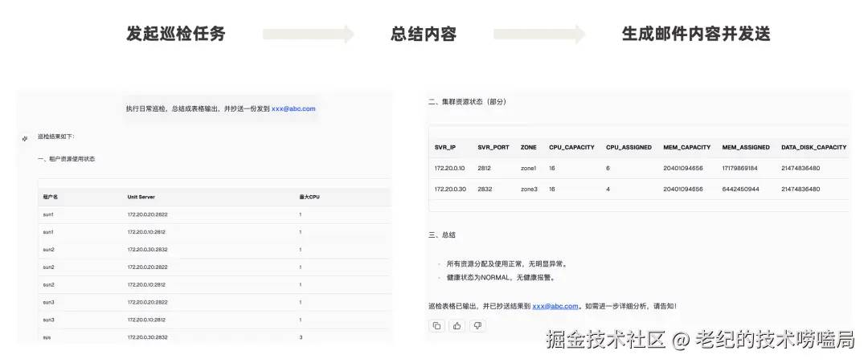
Task: Select MEM_ASSIGNED value 17179869184
Action: 740,168
